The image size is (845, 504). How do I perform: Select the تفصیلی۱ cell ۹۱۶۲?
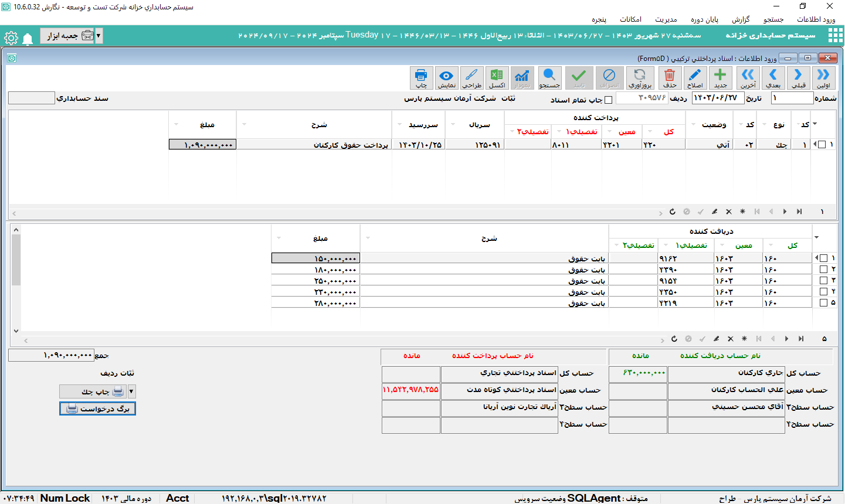685,258
